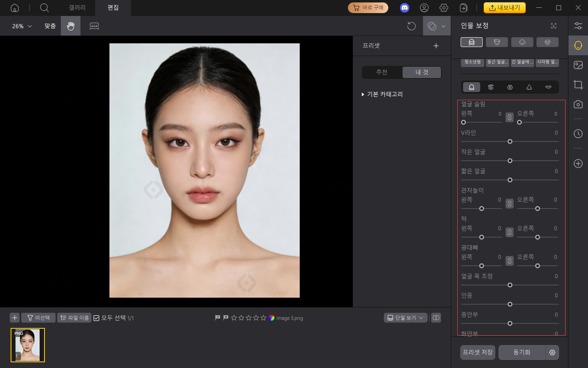
Task: Select the hand tool in the toolbar
Action: point(70,26)
